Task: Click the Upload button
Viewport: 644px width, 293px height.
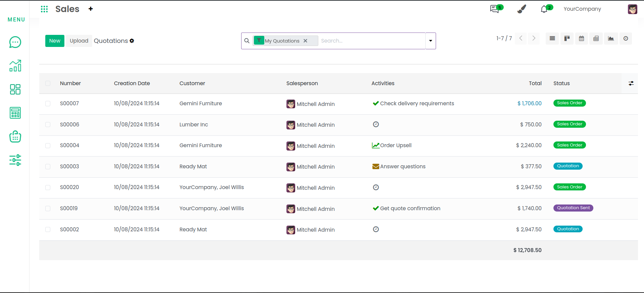Action: [x=79, y=41]
